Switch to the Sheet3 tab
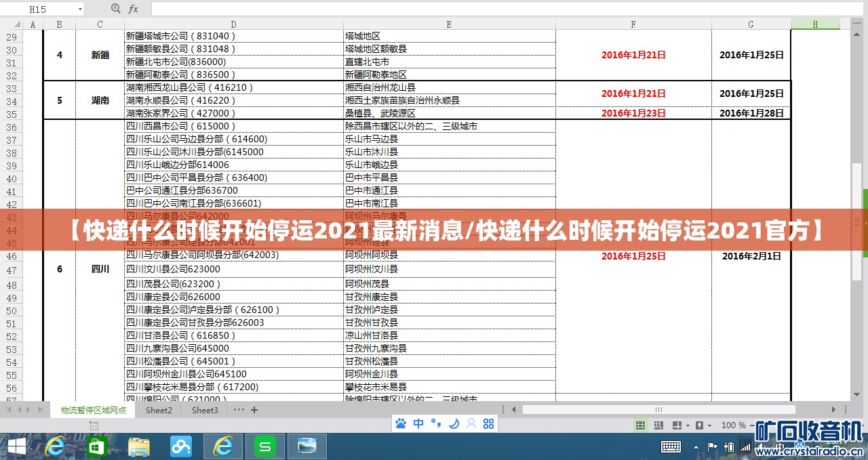The image size is (868, 460). click(x=205, y=410)
